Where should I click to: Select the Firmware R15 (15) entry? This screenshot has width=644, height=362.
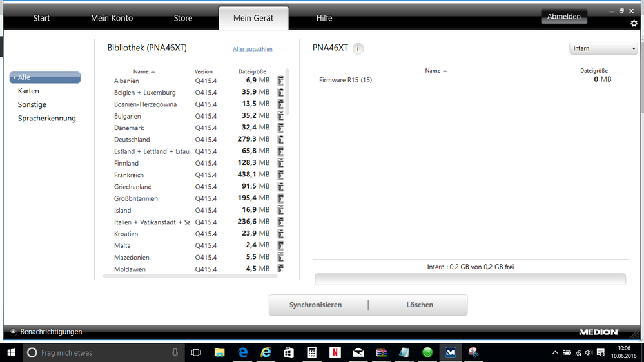(x=346, y=80)
